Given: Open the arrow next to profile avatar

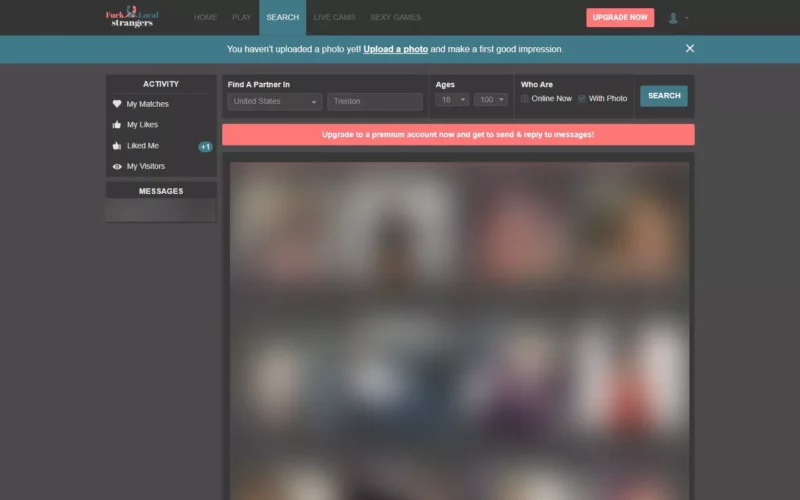Looking at the screenshot, I should (687, 18).
